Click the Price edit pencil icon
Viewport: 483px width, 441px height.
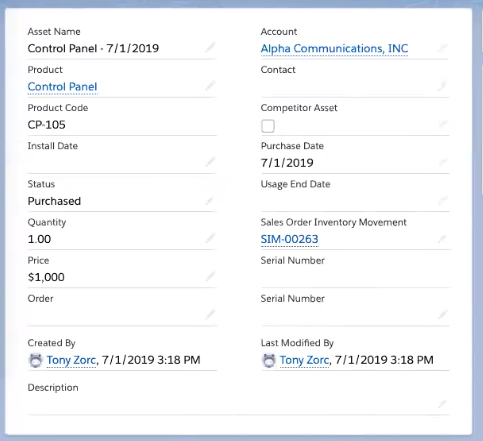click(210, 276)
